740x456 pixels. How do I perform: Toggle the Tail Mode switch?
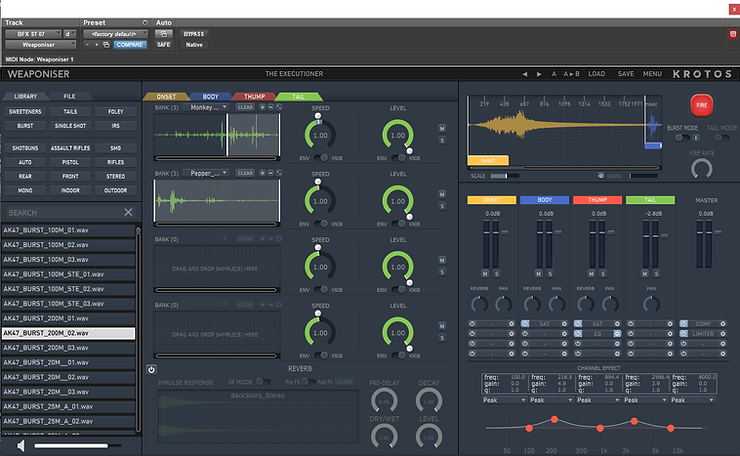click(x=721, y=138)
